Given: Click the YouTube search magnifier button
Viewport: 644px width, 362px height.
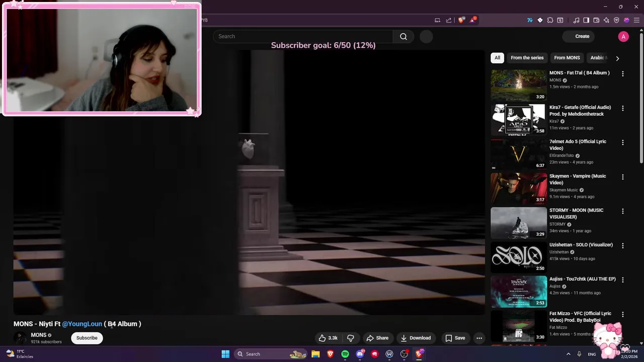Looking at the screenshot, I should coord(404,36).
